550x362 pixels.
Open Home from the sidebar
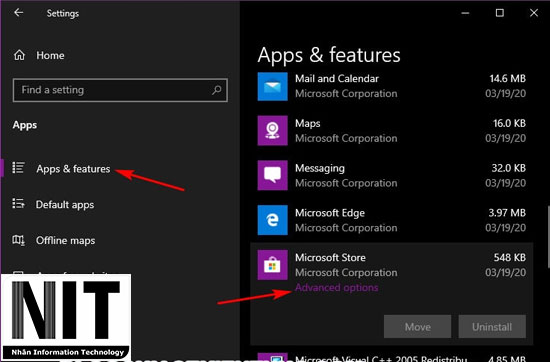click(50, 55)
